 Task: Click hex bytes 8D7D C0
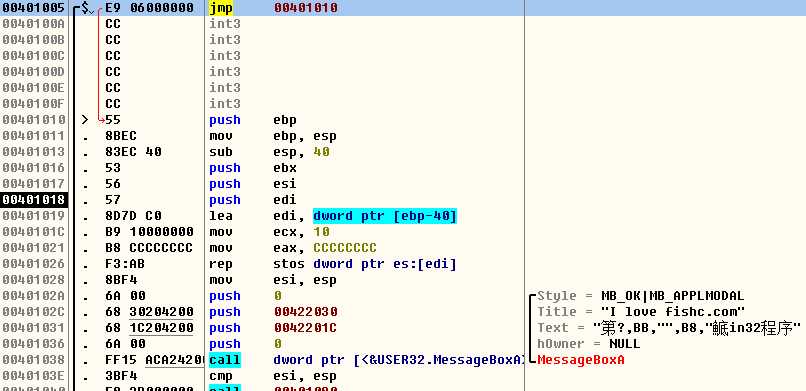(x=133, y=216)
